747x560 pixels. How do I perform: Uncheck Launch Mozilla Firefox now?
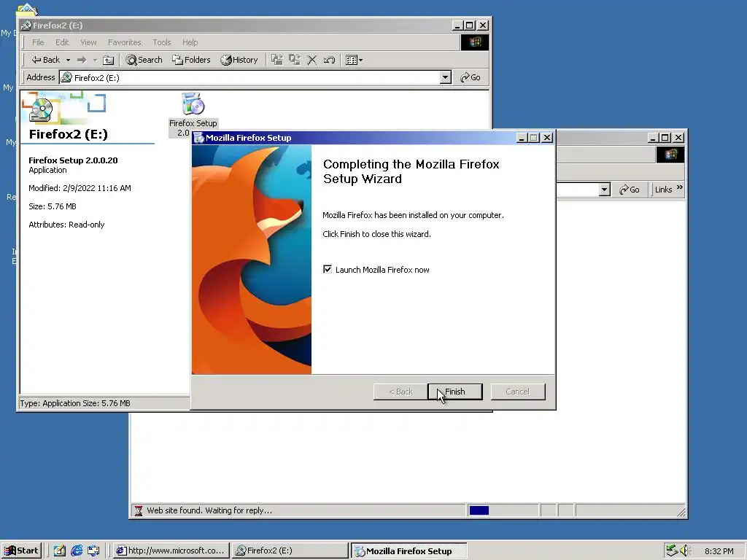[x=328, y=270]
